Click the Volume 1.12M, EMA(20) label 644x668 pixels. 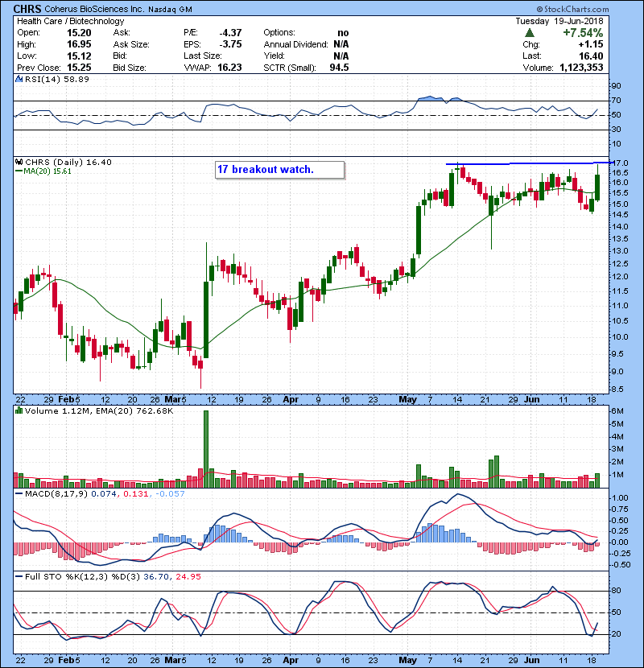point(99,411)
